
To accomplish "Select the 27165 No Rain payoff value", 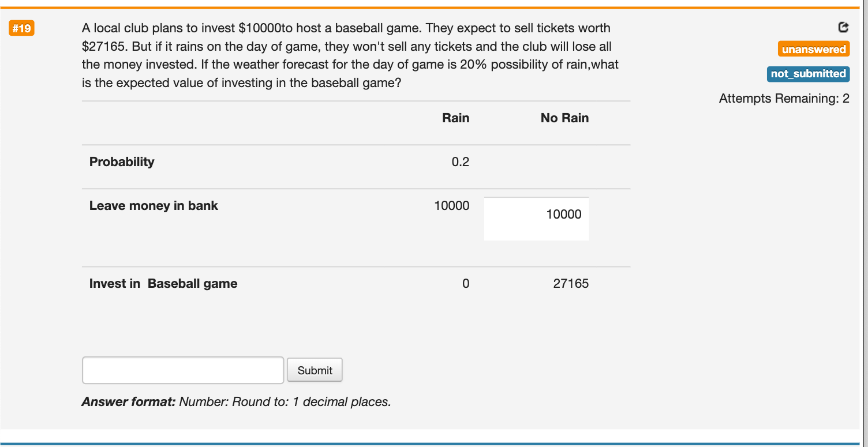I will point(571,283).
